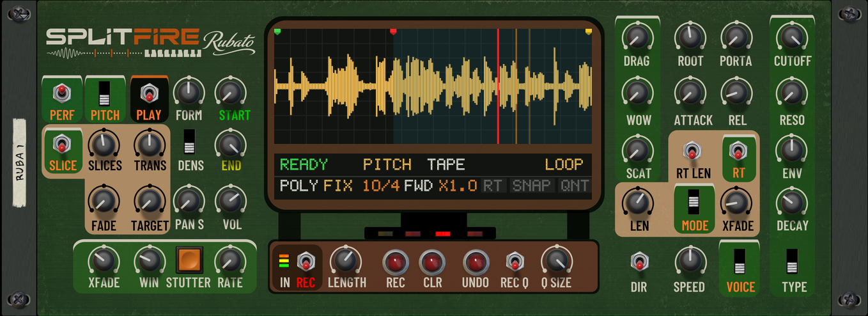
Task: Click the LOOP text in the display
Action: click(564, 165)
